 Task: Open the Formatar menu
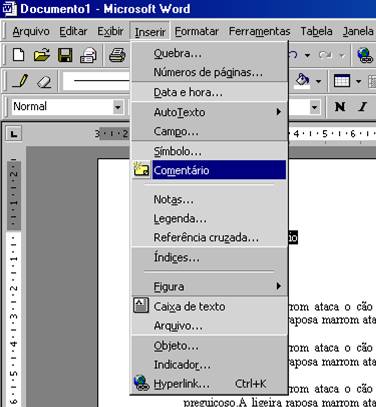tap(197, 31)
